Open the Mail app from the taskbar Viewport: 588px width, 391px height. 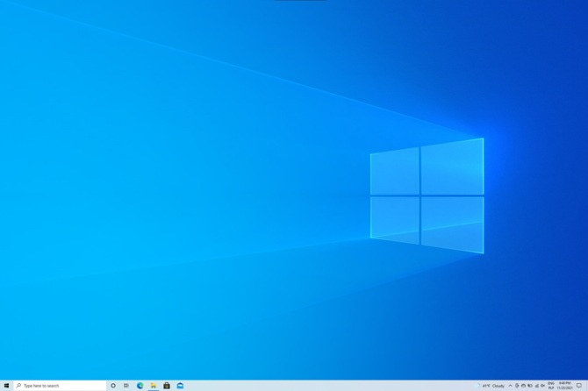pyautogui.click(x=181, y=386)
